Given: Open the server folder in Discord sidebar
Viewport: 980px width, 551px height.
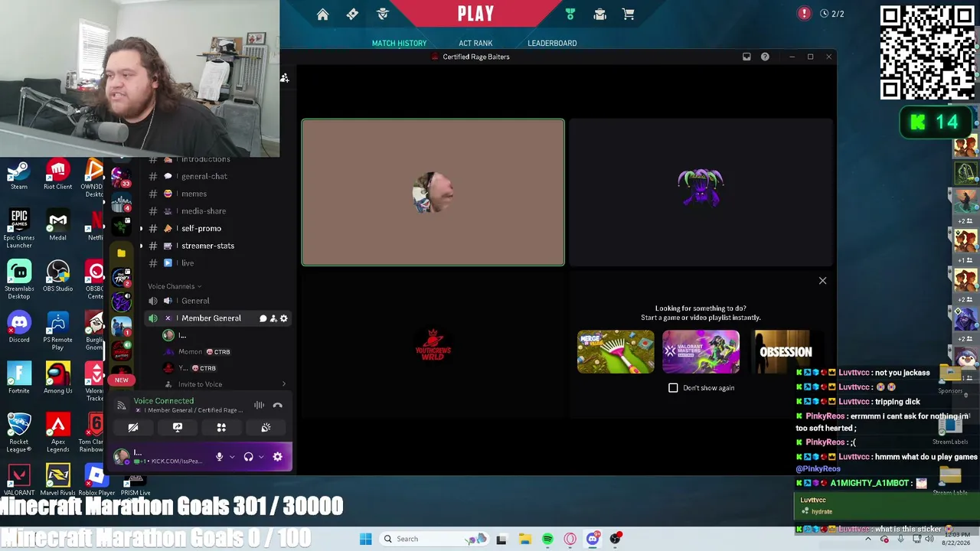Looking at the screenshot, I should (121, 253).
